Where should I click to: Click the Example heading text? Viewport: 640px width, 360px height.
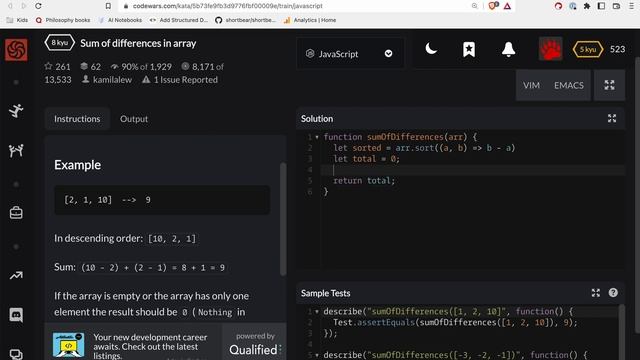click(x=78, y=165)
